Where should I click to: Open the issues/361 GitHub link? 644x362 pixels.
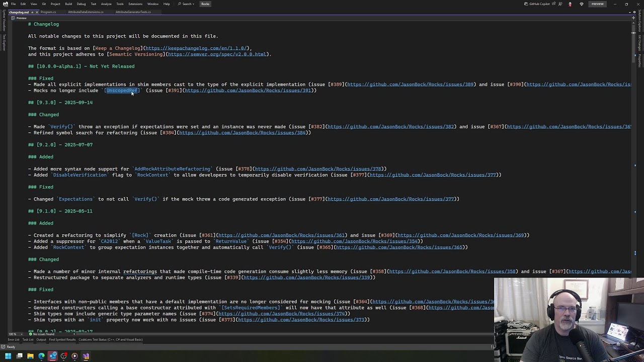point(281,235)
